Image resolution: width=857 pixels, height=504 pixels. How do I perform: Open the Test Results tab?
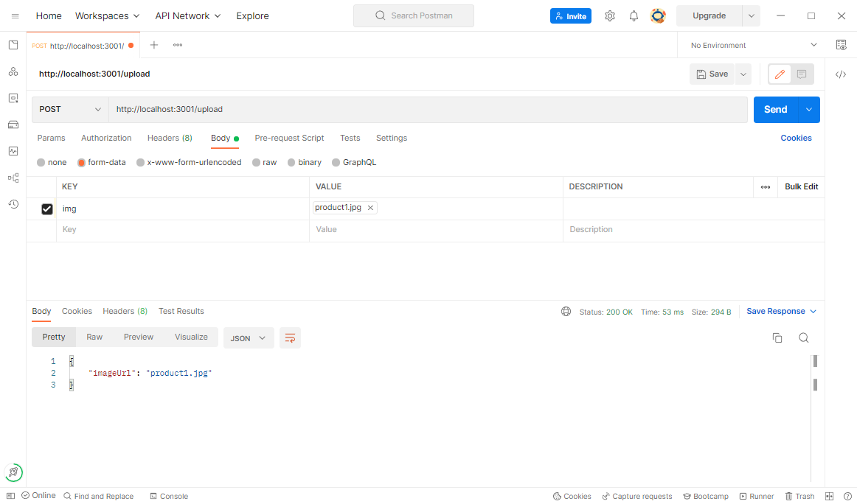click(x=181, y=311)
